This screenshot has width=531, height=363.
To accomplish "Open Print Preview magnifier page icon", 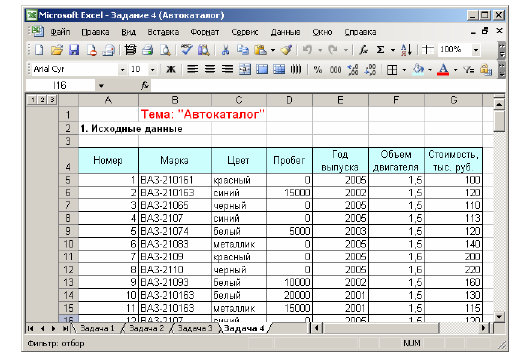I will (x=165, y=50).
